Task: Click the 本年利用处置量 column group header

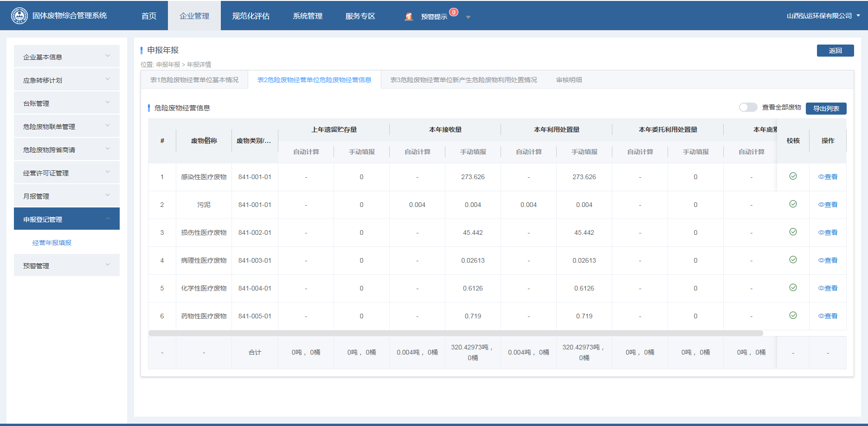Action: point(557,129)
